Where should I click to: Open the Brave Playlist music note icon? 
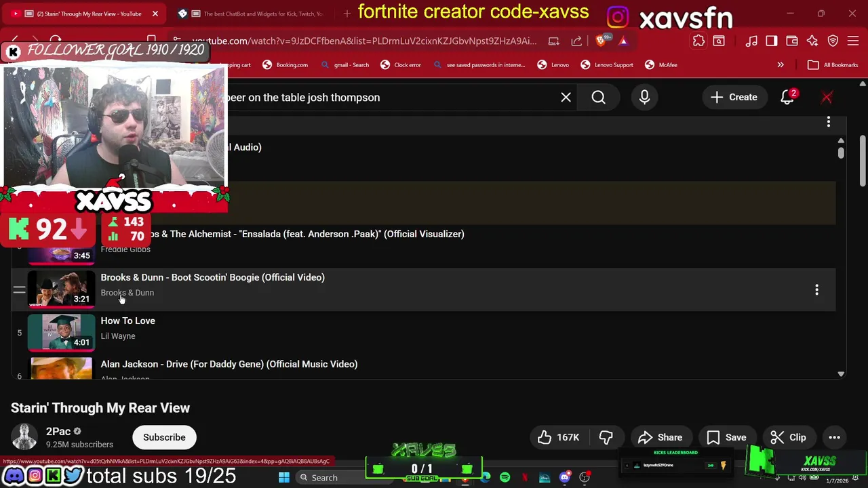(751, 41)
